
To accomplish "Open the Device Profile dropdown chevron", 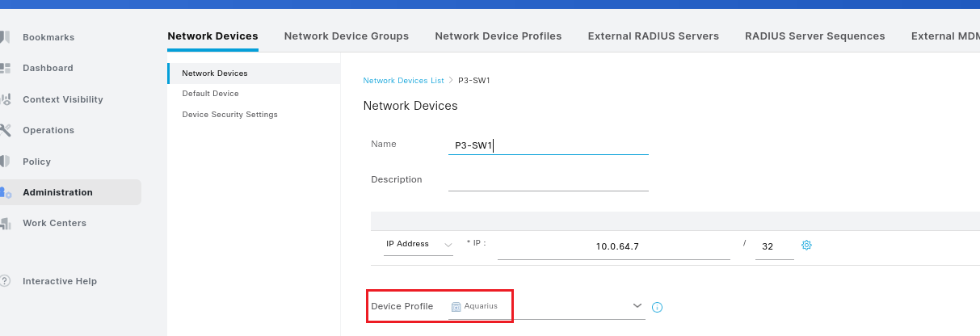I will (637, 305).
